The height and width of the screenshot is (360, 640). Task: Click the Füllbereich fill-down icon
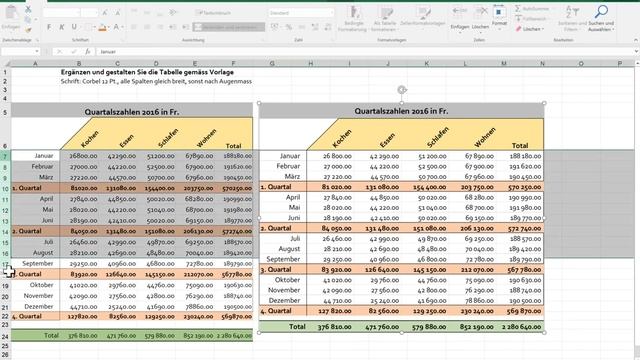518,18
